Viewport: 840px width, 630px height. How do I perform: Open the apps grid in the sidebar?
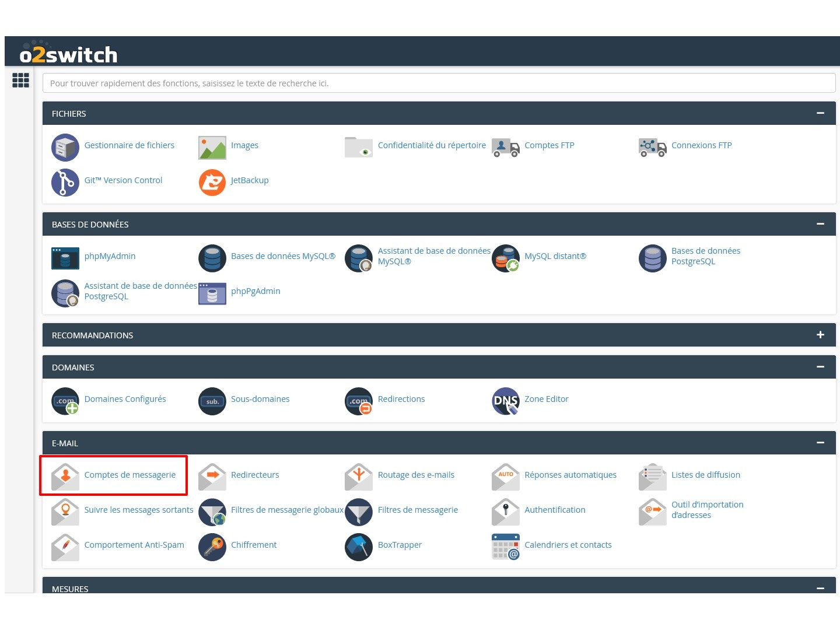pyautogui.click(x=21, y=80)
